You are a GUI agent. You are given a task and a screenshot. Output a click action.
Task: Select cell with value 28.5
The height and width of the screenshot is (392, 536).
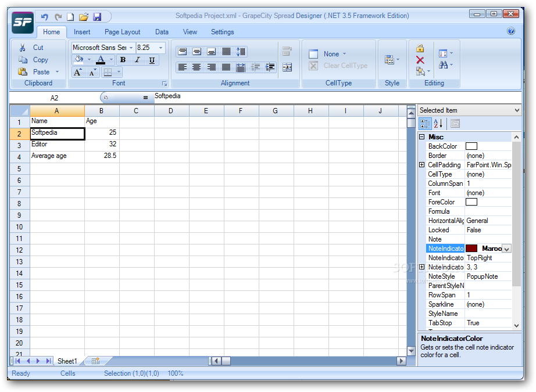pyautogui.click(x=102, y=156)
